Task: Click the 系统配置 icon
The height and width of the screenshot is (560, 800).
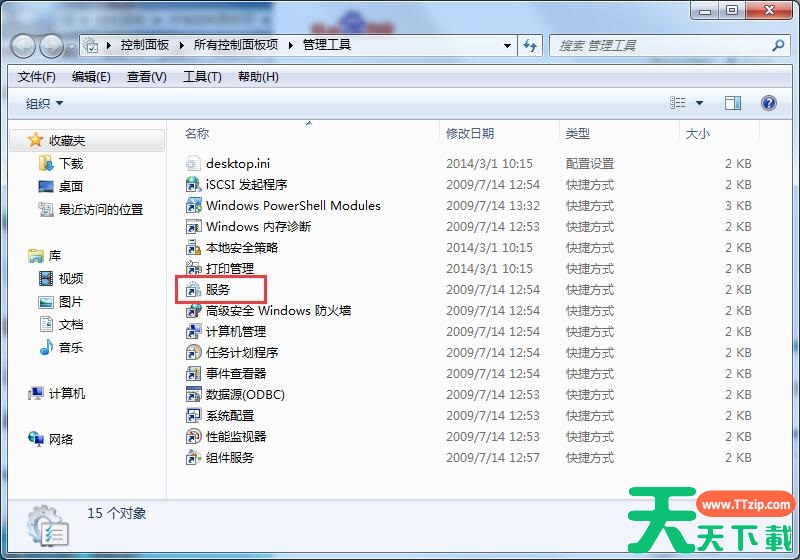Action: 193,416
